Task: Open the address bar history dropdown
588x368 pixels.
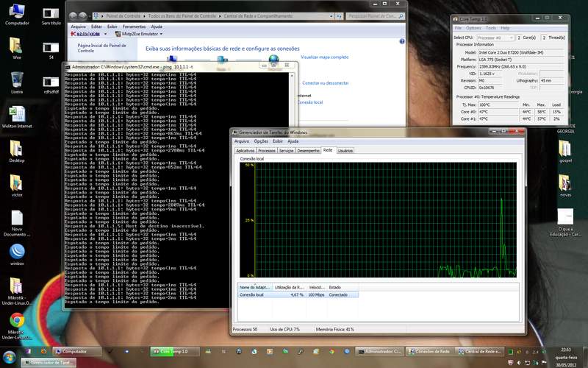Action: (331, 16)
